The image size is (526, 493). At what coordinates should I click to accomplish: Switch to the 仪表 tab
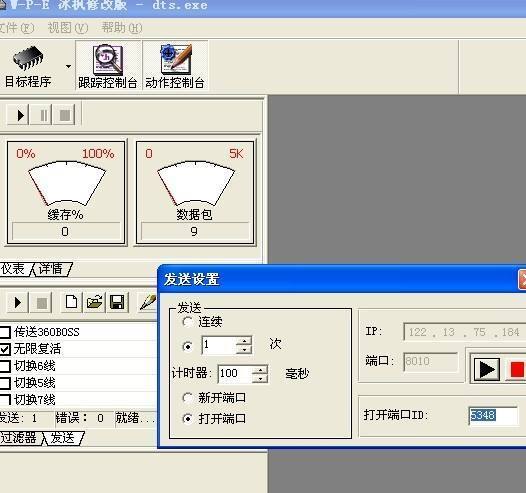point(14,269)
